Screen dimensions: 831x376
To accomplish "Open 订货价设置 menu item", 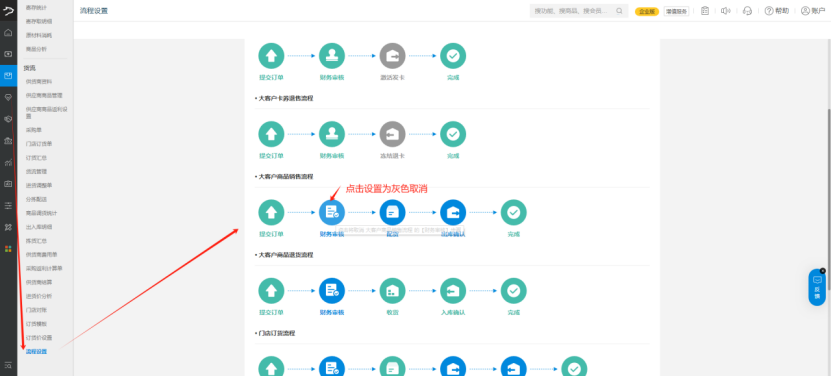I will [39, 338].
